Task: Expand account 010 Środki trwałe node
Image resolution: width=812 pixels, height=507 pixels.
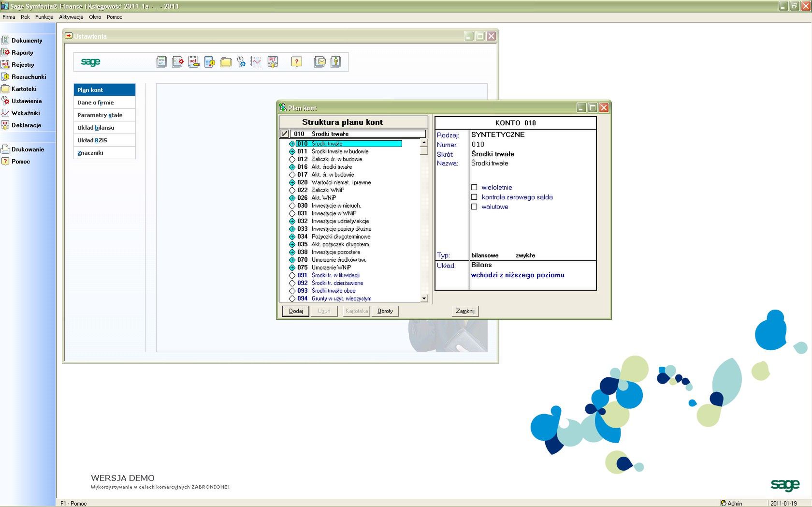Action: (x=292, y=144)
